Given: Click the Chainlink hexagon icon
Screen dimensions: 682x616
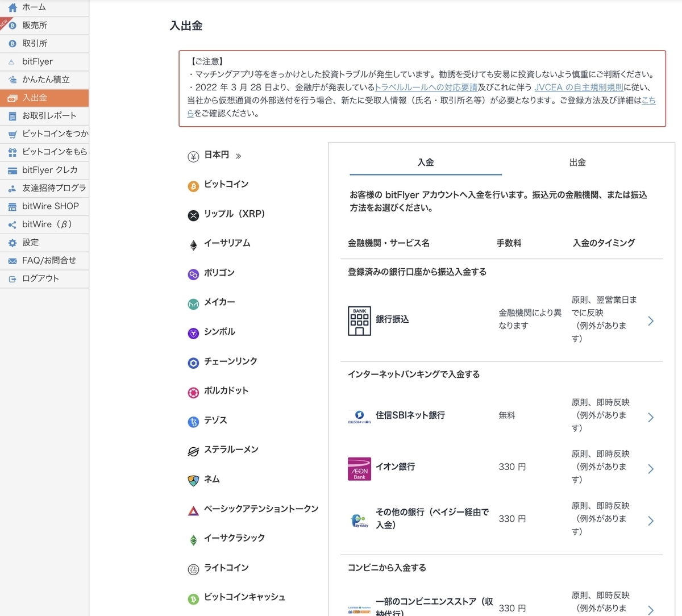Looking at the screenshot, I should coord(193,363).
